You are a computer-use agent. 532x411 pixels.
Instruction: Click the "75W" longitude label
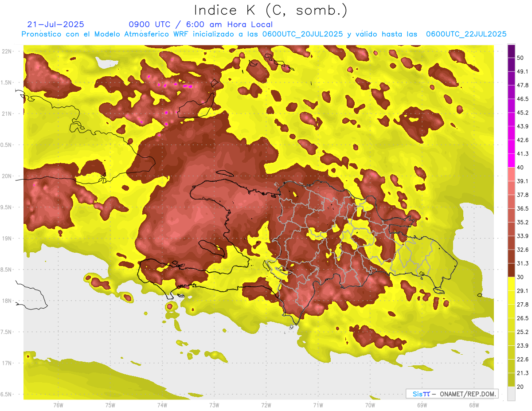tap(110, 405)
